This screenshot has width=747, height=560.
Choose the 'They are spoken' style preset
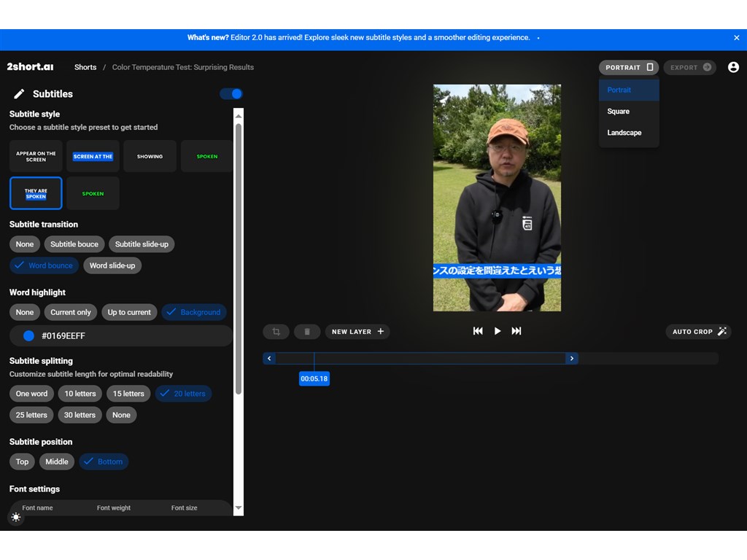click(36, 193)
